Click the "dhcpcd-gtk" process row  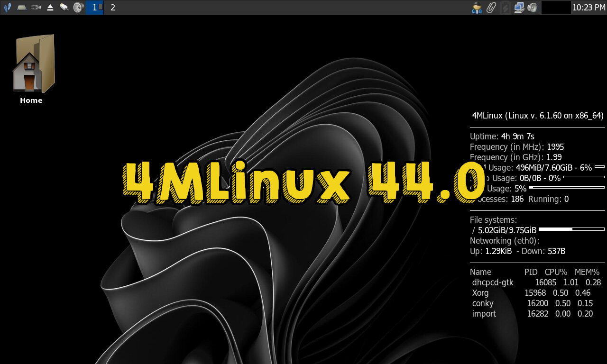point(536,282)
